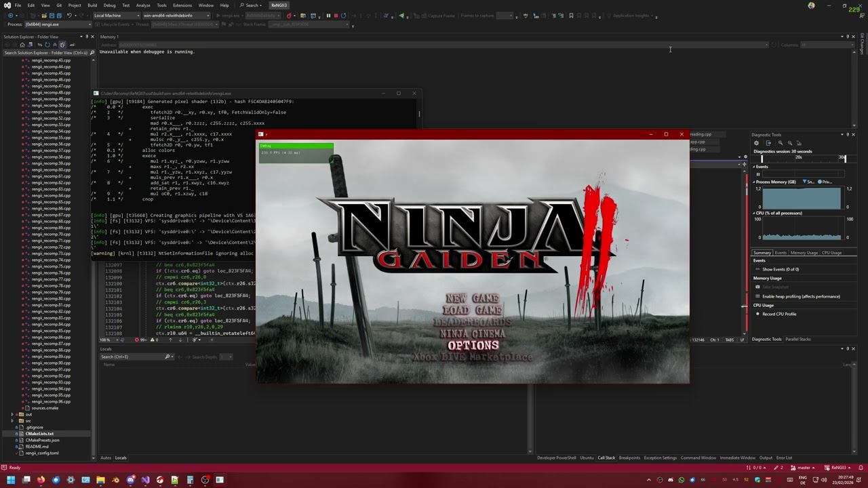Select NEW GAME in Ninja Gaiden menu
The height and width of the screenshot is (488, 868).
(473, 298)
